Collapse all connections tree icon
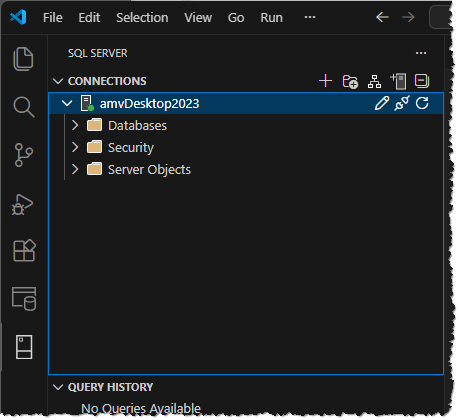This screenshot has height=420, width=459. [x=422, y=81]
